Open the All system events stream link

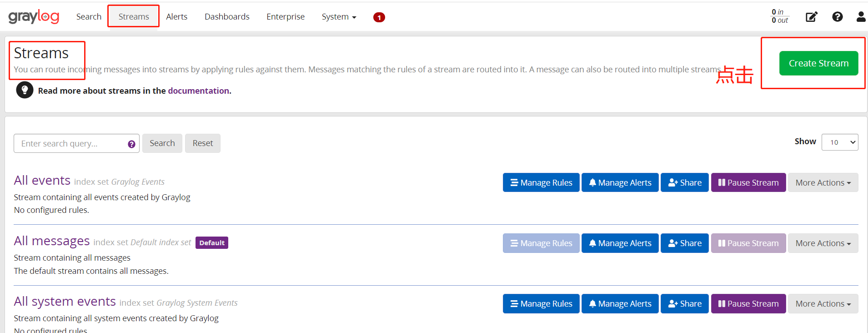pos(65,301)
